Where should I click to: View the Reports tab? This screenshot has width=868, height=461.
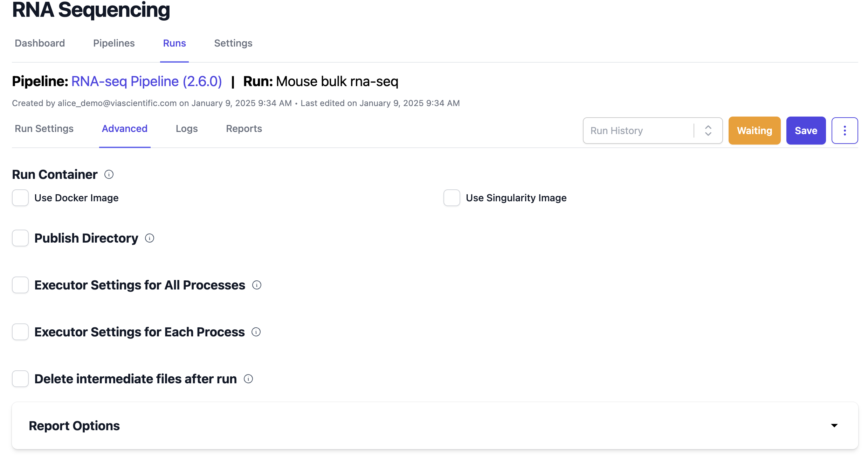coord(244,128)
